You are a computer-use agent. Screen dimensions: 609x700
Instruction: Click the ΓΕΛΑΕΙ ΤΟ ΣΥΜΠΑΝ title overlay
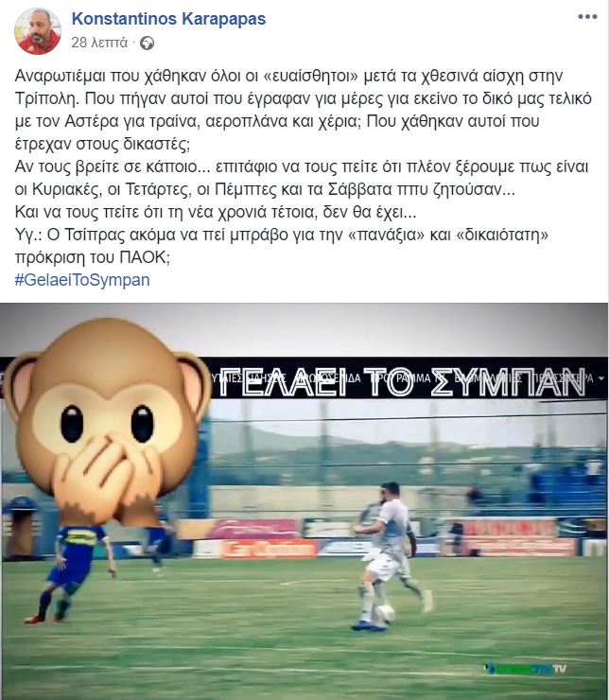402,382
